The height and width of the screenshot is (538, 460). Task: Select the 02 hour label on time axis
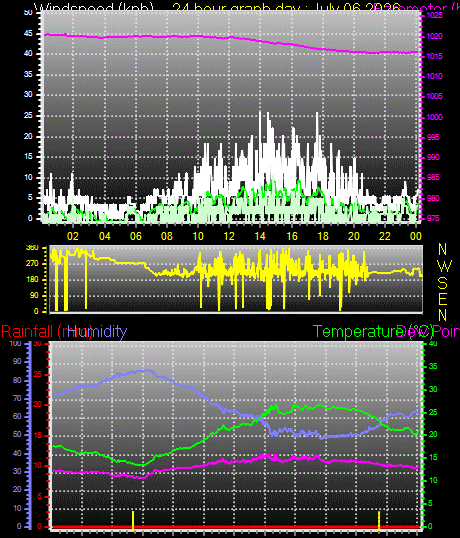[73, 236]
